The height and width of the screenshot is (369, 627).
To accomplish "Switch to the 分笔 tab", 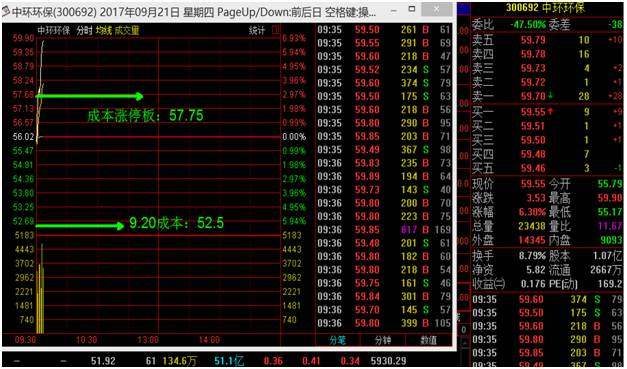I will [338, 340].
